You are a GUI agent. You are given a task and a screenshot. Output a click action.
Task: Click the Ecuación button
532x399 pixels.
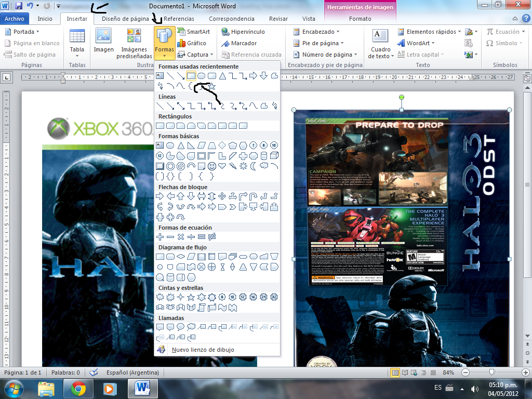(506, 32)
